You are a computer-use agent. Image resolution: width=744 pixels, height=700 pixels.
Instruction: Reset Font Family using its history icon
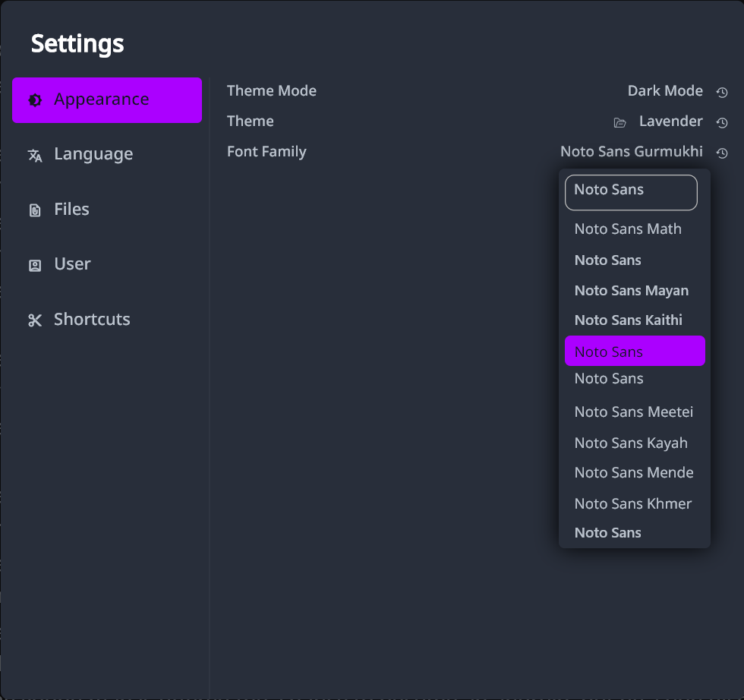point(722,153)
